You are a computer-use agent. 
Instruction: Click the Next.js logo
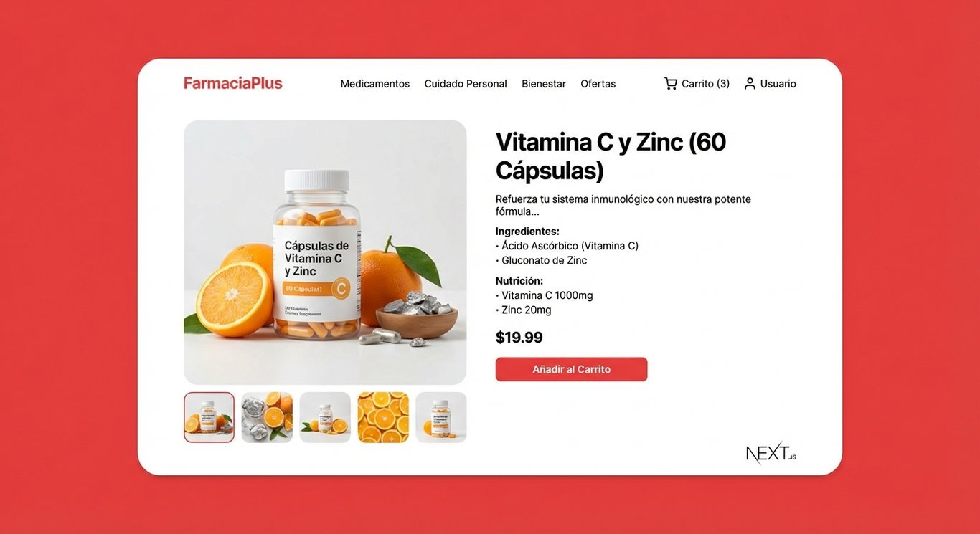point(771,453)
